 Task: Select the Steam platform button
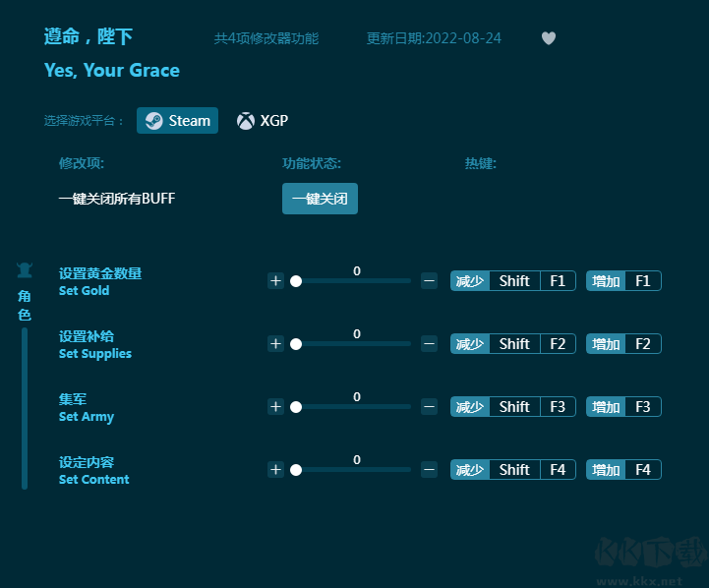[177, 121]
